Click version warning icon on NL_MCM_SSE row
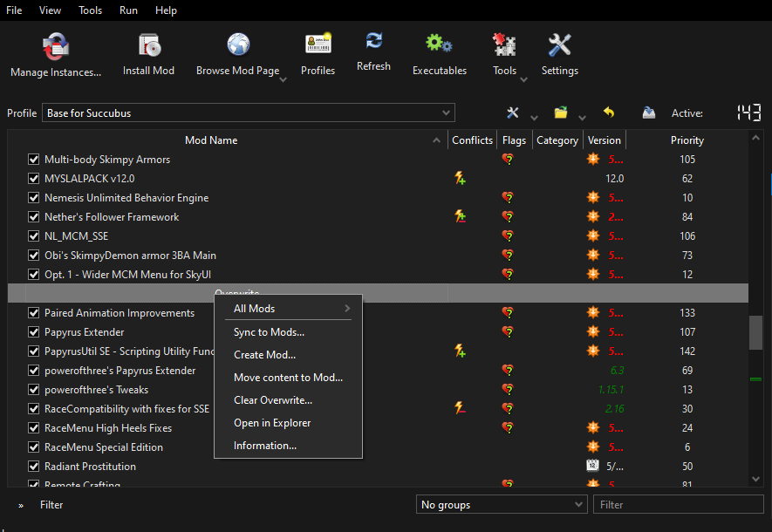The width and height of the screenshot is (772, 532). coord(593,235)
